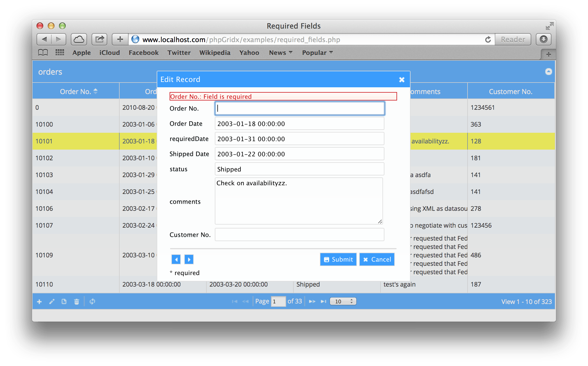The width and height of the screenshot is (588, 366).
Task: Click the add bookmark plus button
Action: 120,39
